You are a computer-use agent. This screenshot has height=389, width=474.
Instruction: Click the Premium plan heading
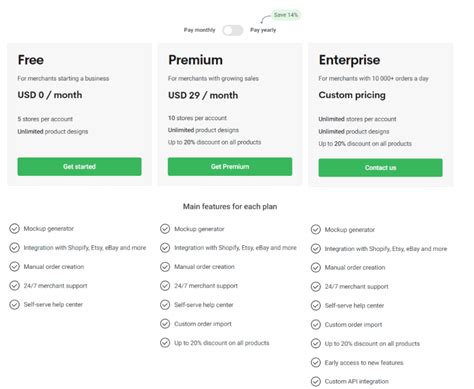pyautogui.click(x=195, y=60)
